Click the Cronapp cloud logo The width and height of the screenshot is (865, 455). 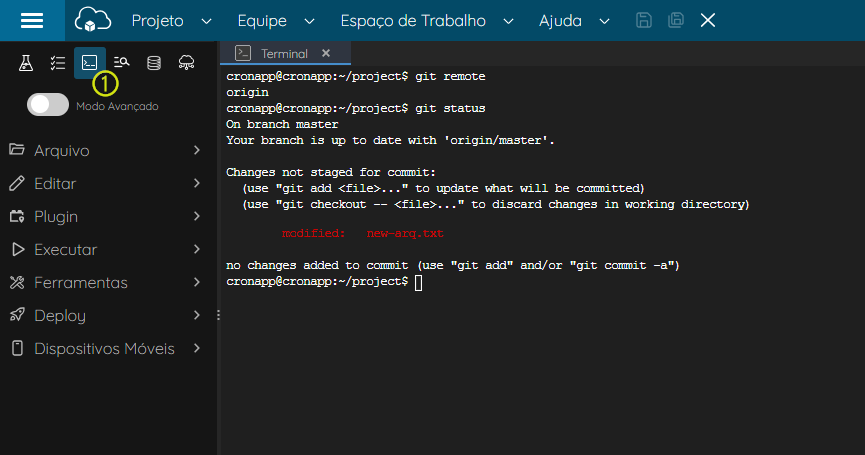coord(93,20)
